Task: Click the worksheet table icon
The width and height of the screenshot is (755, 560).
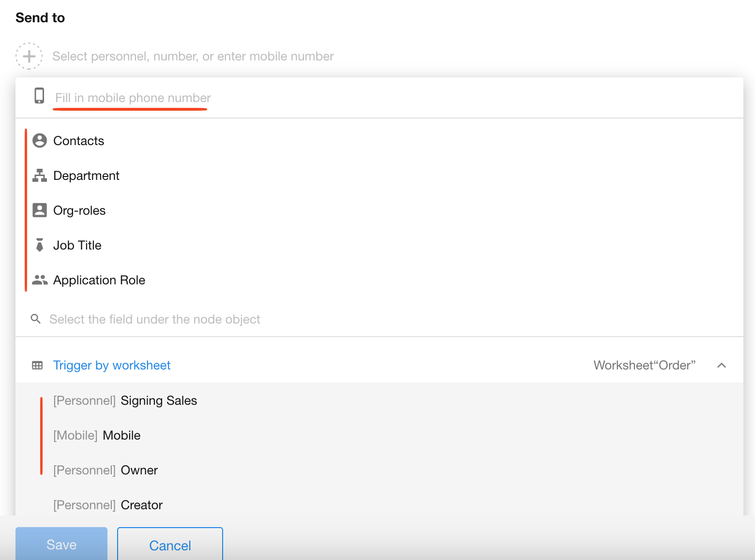Action: (37, 365)
